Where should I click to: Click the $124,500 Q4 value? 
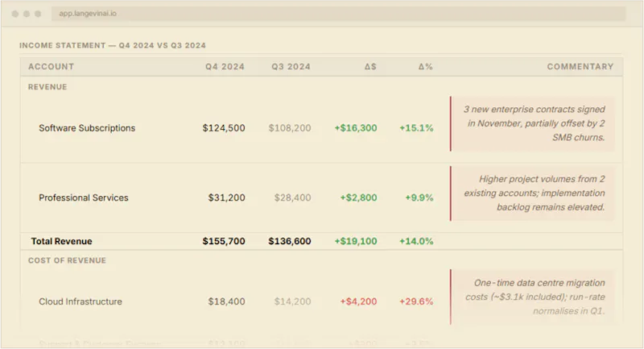(x=224, y=128)
